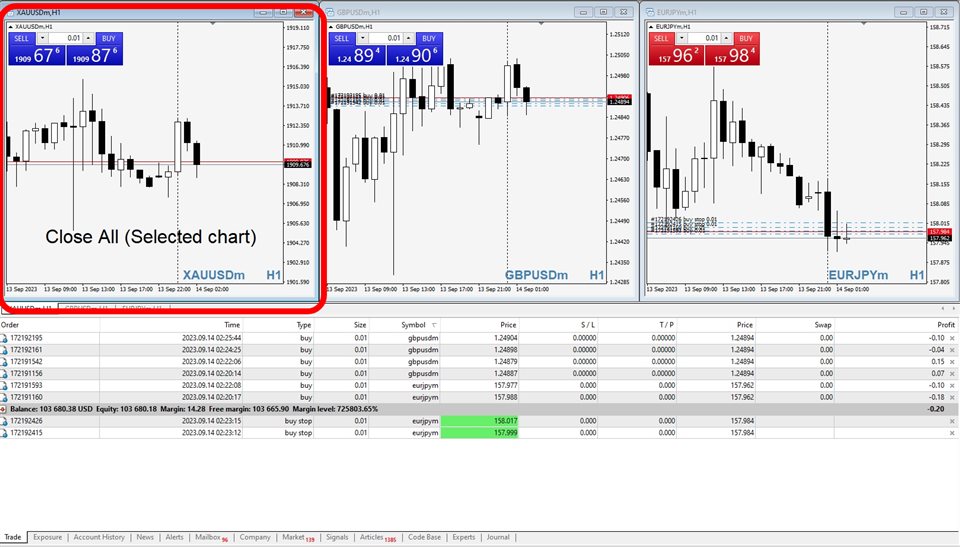Screen dimensions: 960x547
Task: Close order 172191156 with its x
Action: point(952,373)
